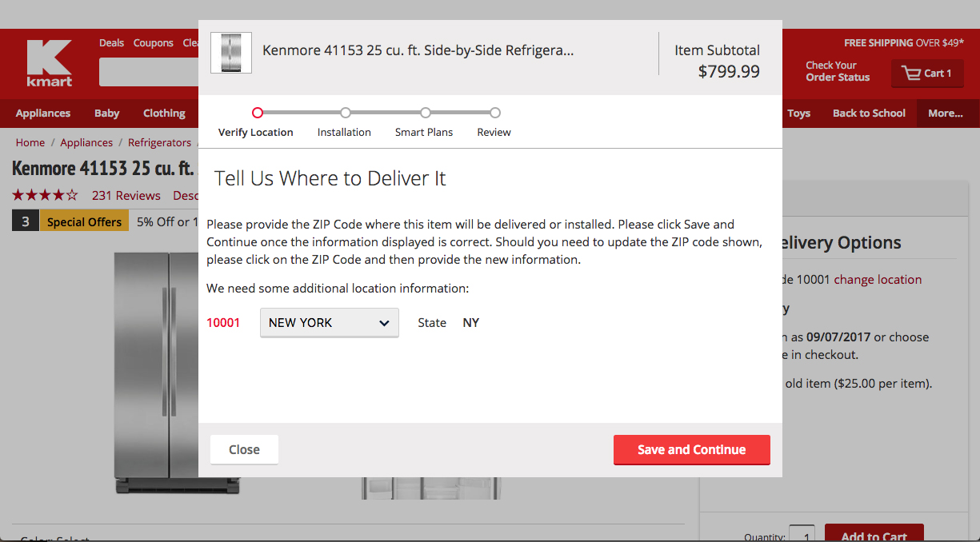Click the Review step circle
Viewport: 980px width, 542px height.
click(x=495, y=113)
